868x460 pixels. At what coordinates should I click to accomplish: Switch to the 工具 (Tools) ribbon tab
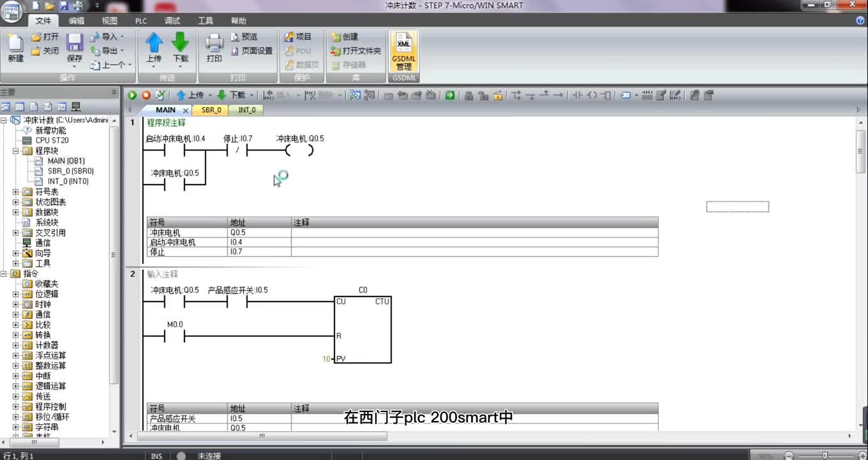click(x=206, y=21)
